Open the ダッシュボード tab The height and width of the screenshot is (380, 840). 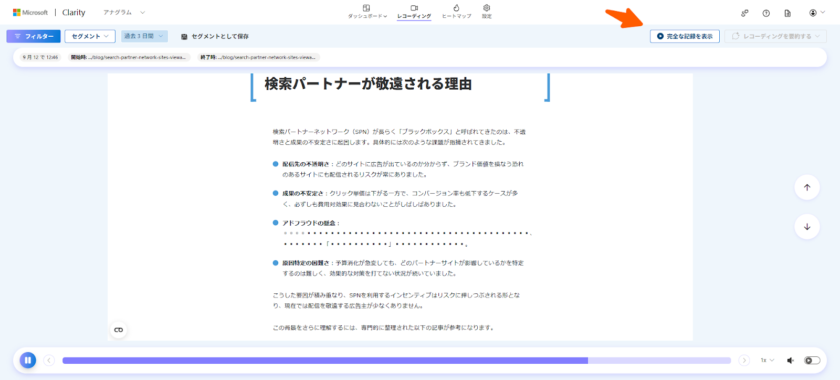tap(367, 12)
